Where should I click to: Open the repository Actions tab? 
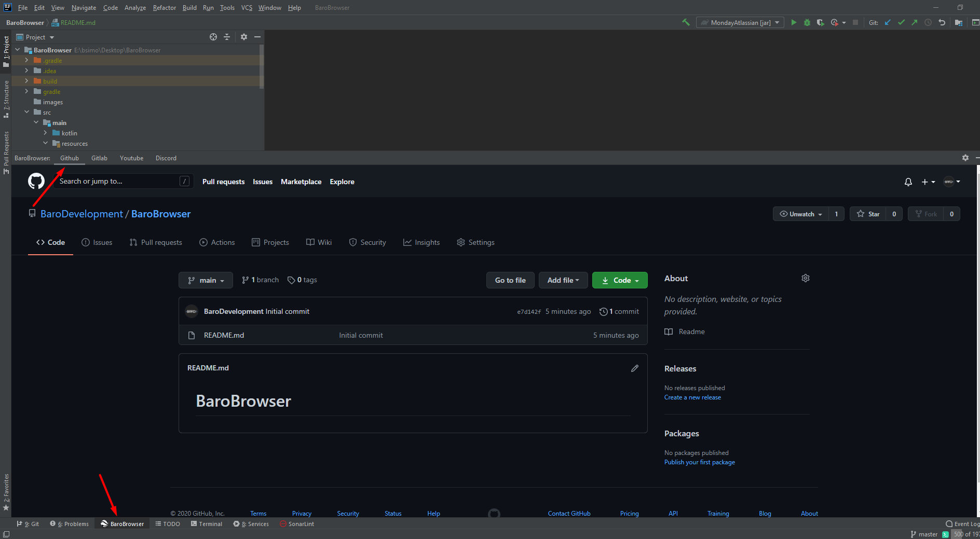pyautogui.click(x=217, y=242)
